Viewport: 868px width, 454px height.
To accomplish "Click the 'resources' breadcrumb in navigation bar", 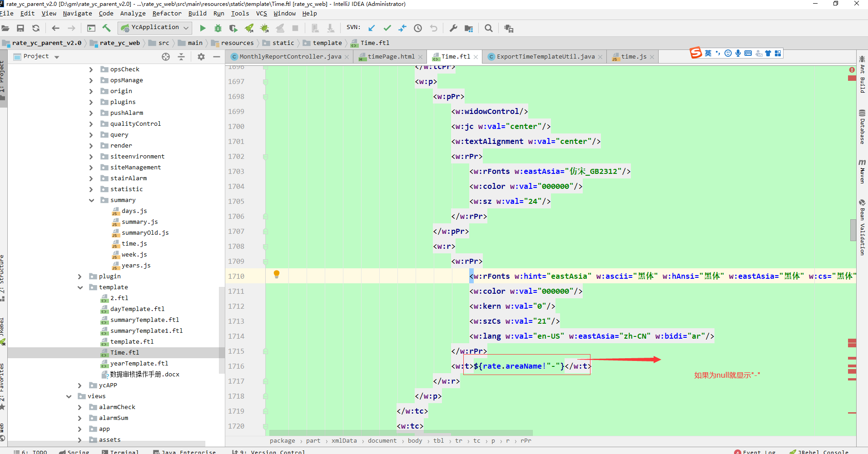I will [237, 43].
